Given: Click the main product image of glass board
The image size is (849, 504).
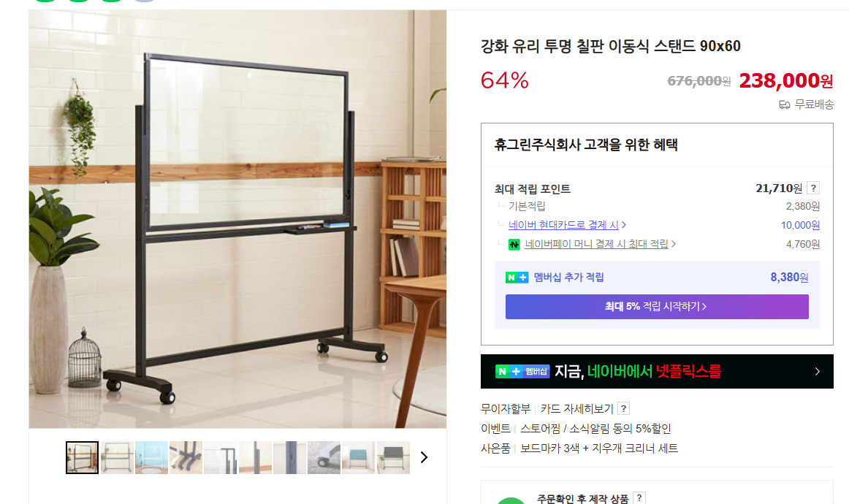Looking at the screenshot, I should pyautogui.click(x=237, y=218).
